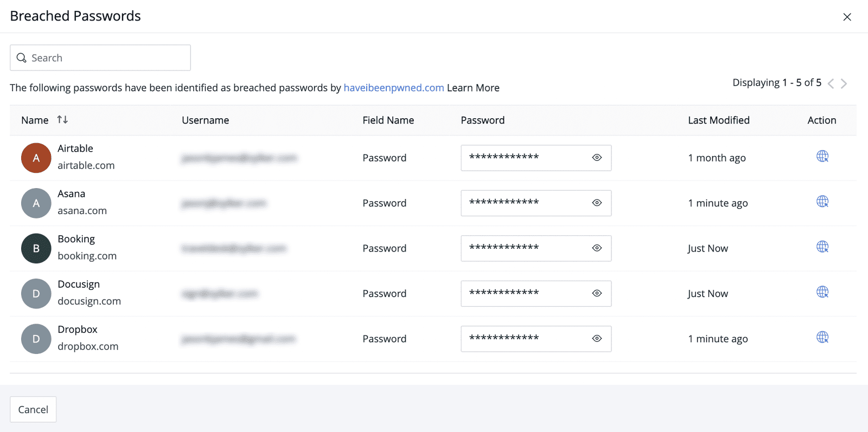Viewport: 868px width, 432px height.
Task: Click the Booking avatar icon
Action: click(36, 248)
